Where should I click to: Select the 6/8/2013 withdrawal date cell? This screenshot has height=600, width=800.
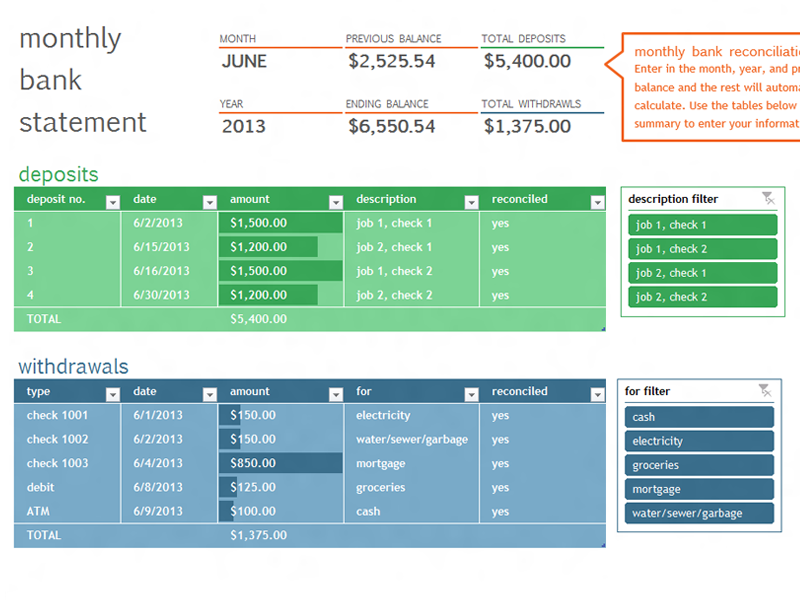click(x=169, y=487)
